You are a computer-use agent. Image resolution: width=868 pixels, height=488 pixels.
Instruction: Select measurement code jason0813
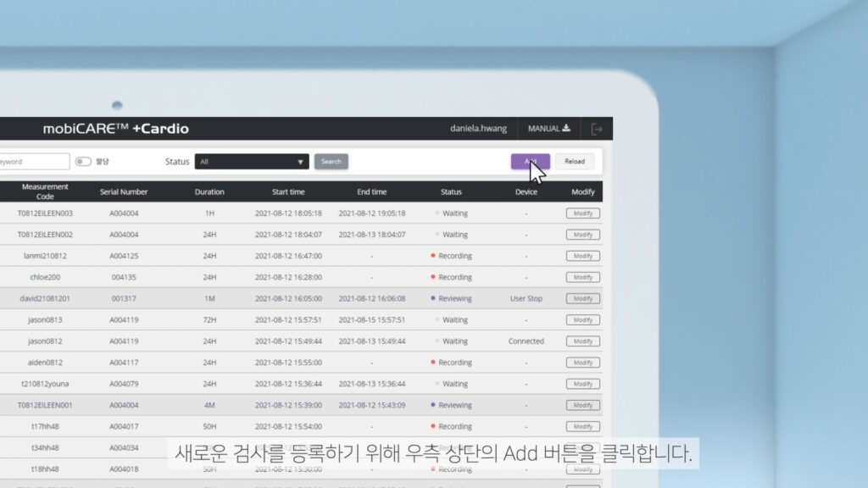click(x=45, y=319)
